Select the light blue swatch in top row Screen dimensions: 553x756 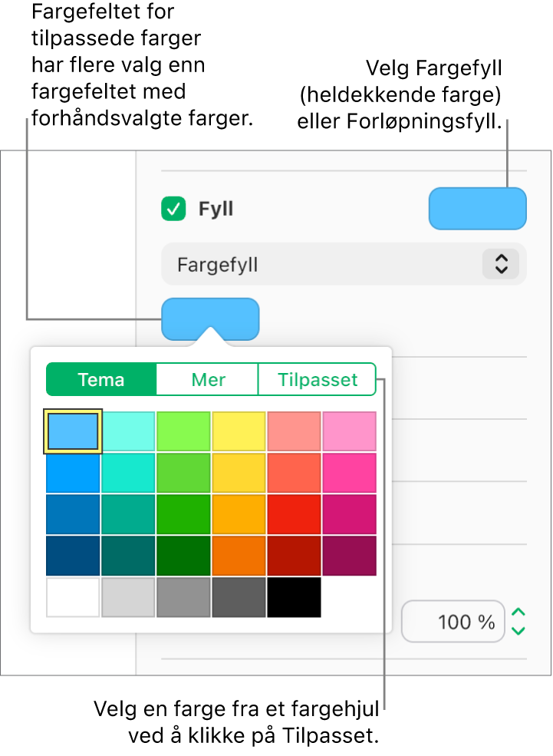73,431
